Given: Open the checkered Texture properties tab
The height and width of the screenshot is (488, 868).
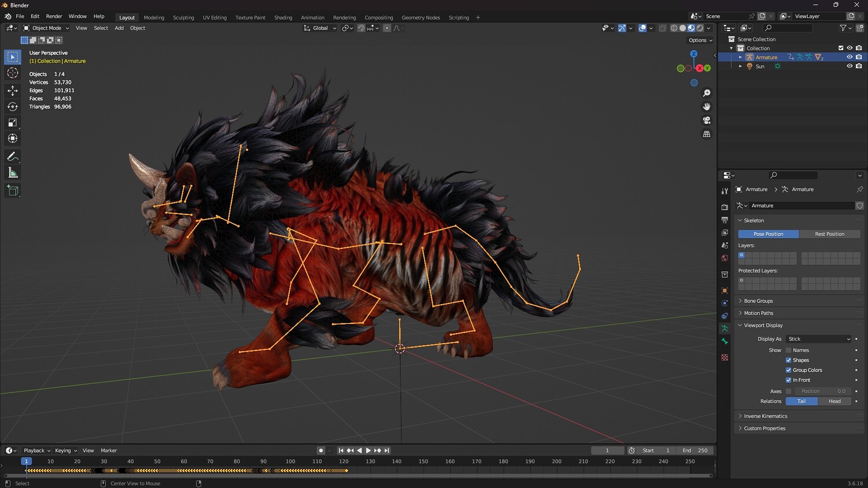Looking at the screenshot, I should [724, 357].
